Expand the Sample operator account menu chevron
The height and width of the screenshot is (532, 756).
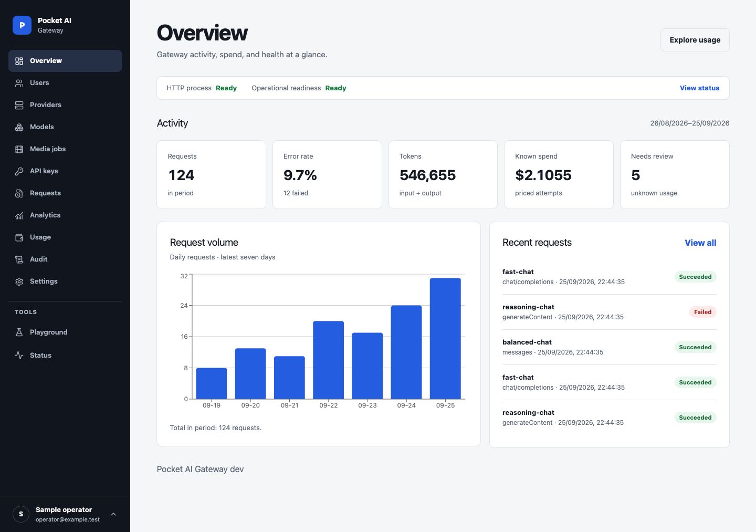[113, 514]
